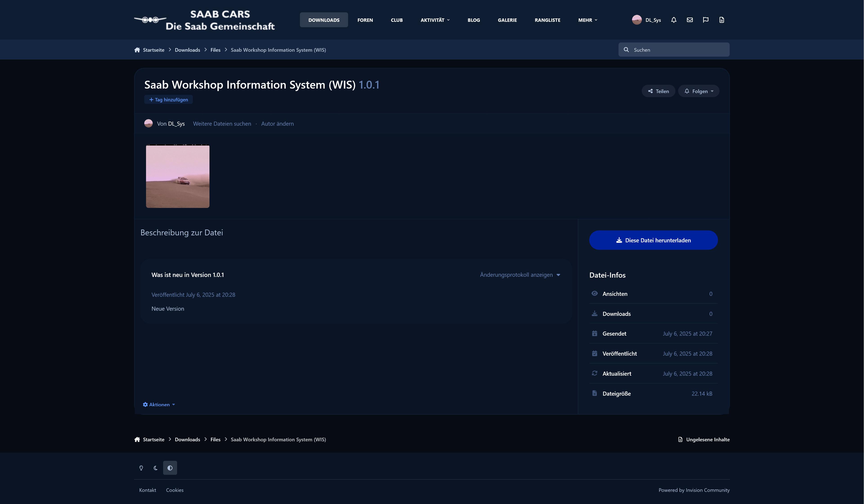The image size is (864, 504).
Task: Expand the Folgen dropdown
Action: [698, 91]
